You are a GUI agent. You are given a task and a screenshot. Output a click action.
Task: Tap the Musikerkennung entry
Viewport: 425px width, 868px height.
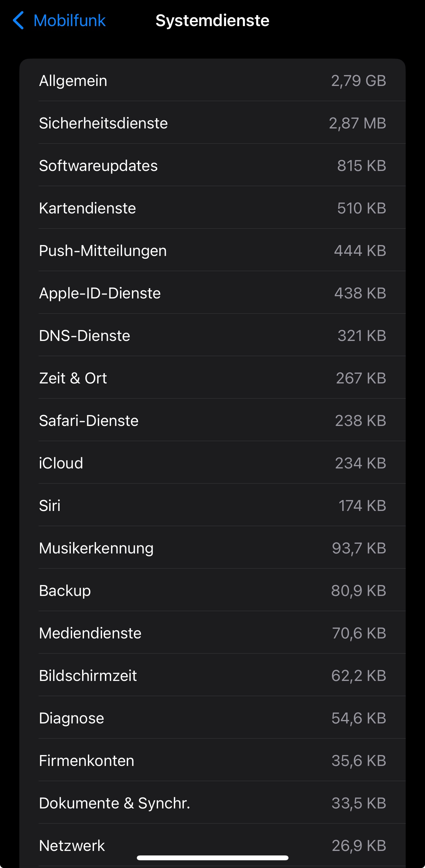coord(212,548)
